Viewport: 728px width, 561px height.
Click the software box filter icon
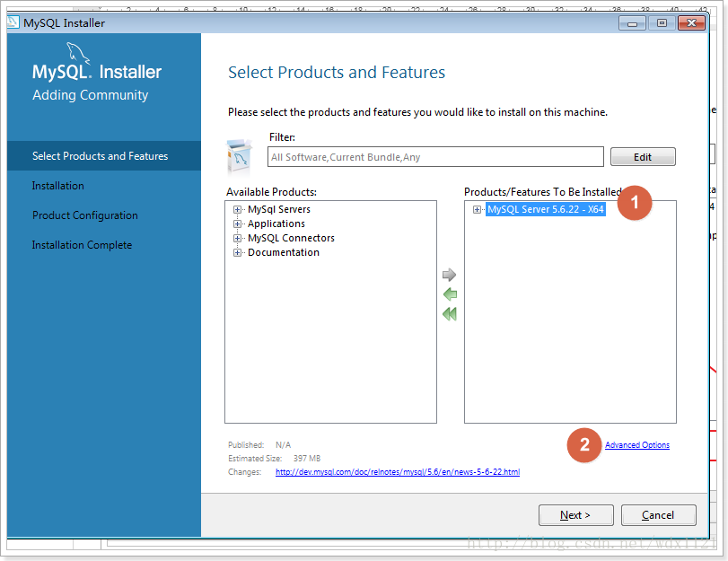coord(240,157)
